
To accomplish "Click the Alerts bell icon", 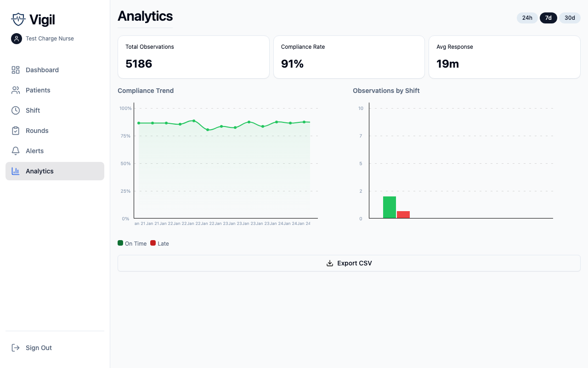I will pyautogui.click(x=15, y=150).
